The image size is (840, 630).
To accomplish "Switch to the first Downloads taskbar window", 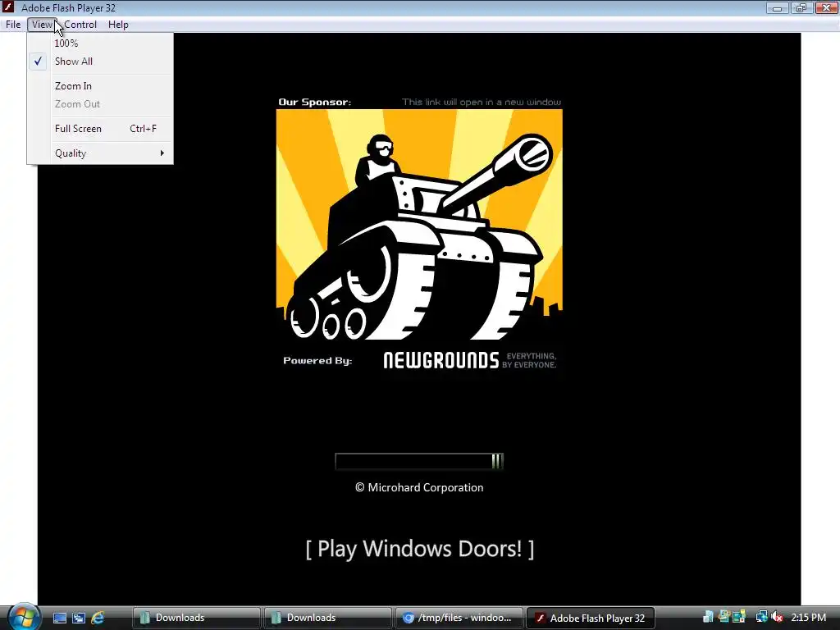I will pyautogui.click(x=197, y=619).
